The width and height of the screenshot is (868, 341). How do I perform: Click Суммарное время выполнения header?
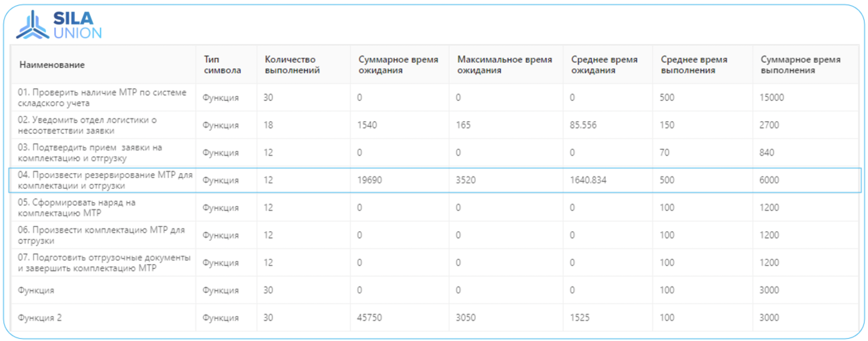click(x=800, y=65)
